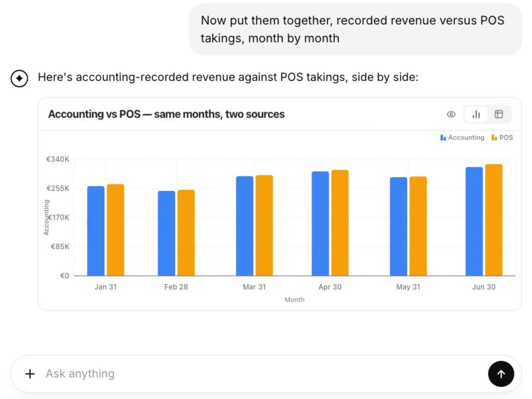Viewport: 532px width, 399px height.
Task: Click the 'Feb 28' axis label
Action: [176, 287]
